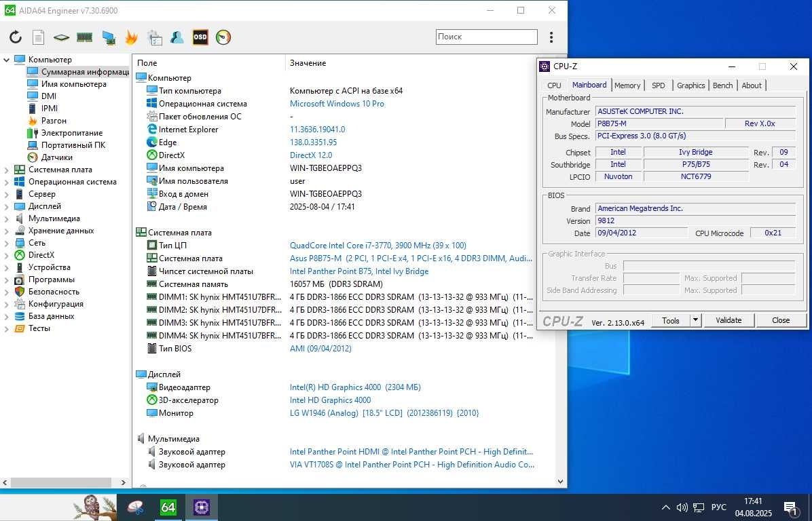Click the sidebar horizontal scrollbar right arrow

124,482
